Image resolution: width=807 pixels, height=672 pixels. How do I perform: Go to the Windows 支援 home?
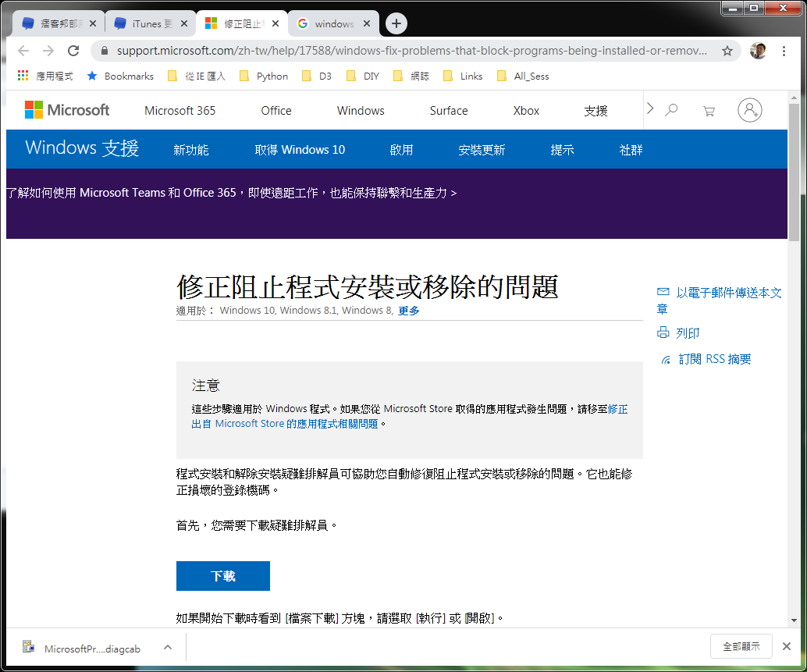click(82, 148)
